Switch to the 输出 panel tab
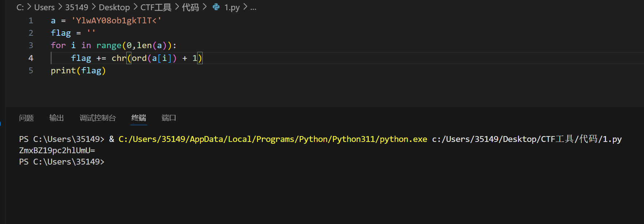This screenshot has width=644, height=224. pyautogui.click(x=57, y=118)
